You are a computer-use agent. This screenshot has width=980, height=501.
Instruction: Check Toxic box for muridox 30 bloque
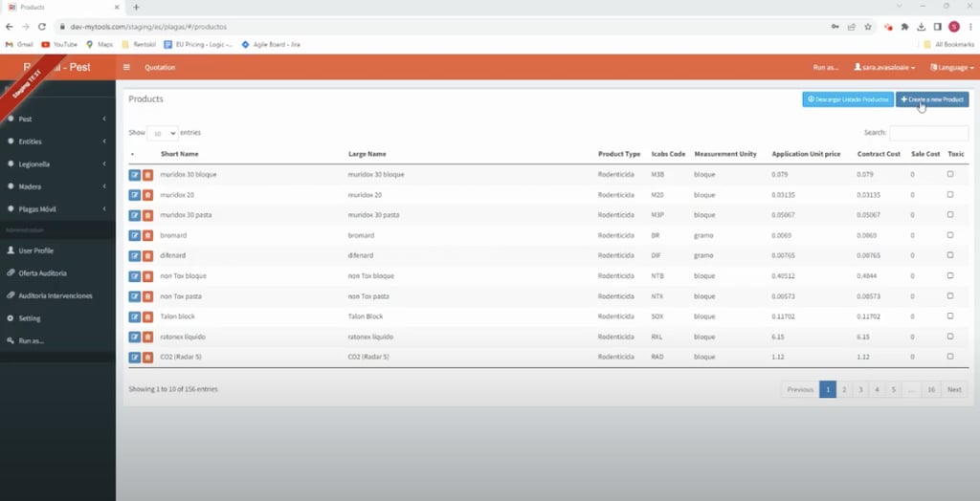pos(950,174)
